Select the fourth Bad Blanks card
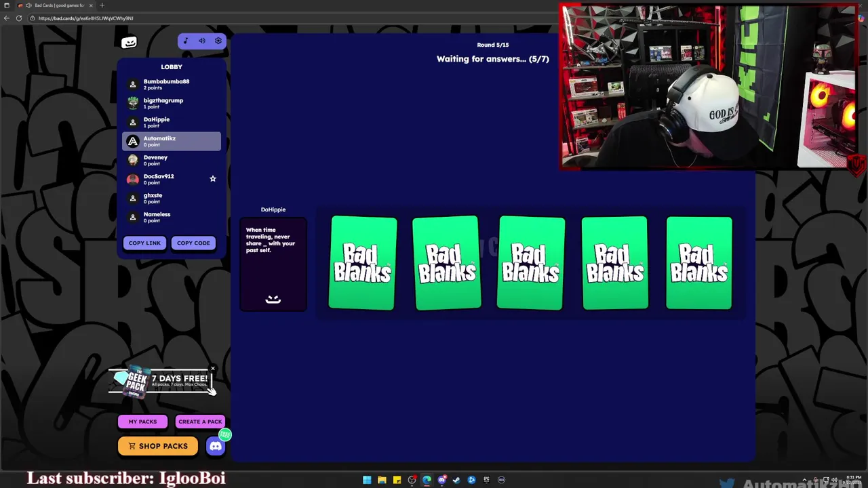Screen dimensions: 868x488 (614, 263)
